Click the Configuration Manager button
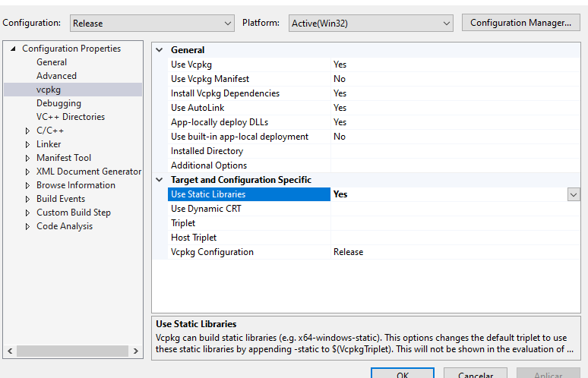This screenshot has height=378, width=588. pyautogui.click(x=520, y=23)
